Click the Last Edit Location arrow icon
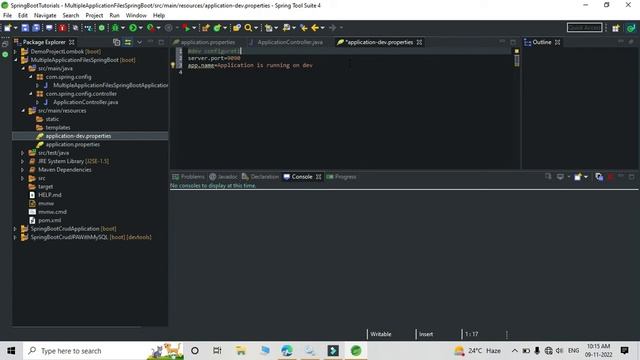 (304, 28)
